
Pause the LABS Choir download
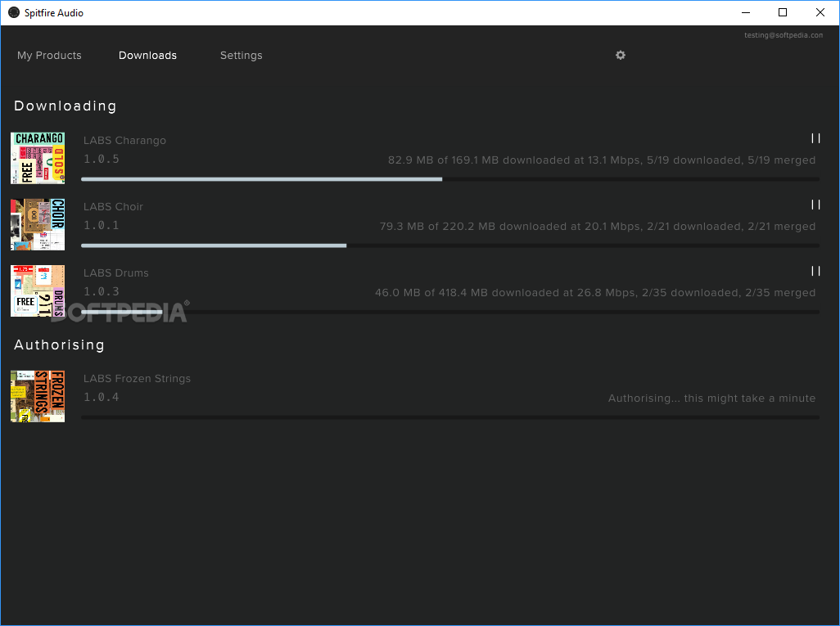(815, 205)
